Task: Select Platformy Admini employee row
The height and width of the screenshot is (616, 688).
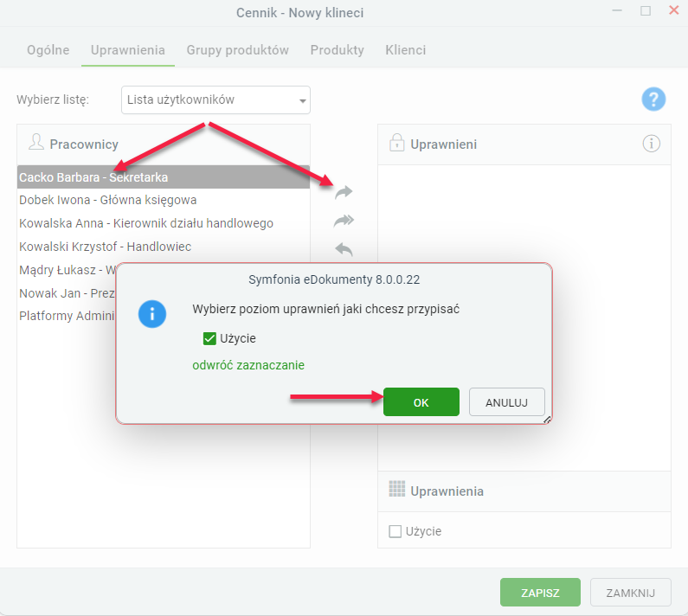Action: [x=67, y=316]
